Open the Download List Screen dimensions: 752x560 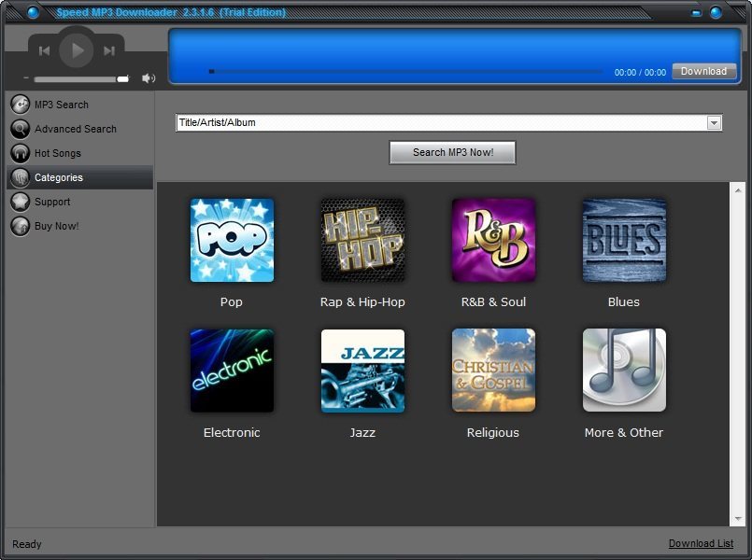pos(701,543)
